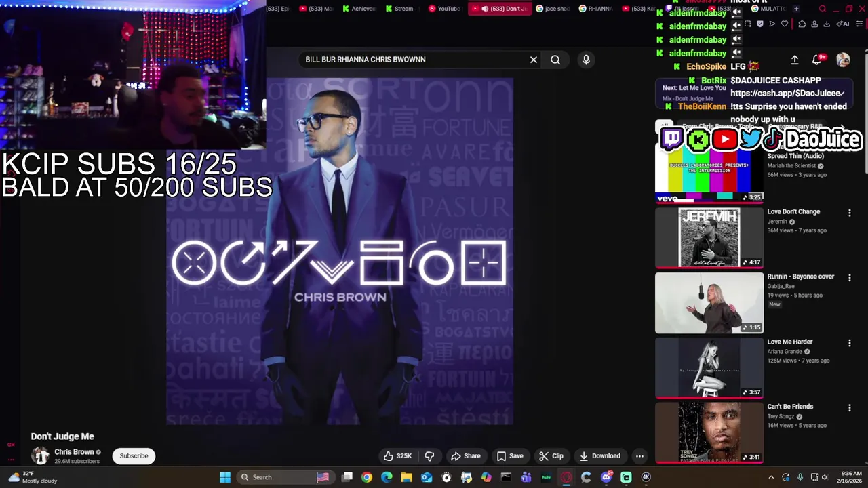Click the YouTube upload/create arrow icon
The height and width of the screenshot is (488, 868).
[x=795, y=60]
